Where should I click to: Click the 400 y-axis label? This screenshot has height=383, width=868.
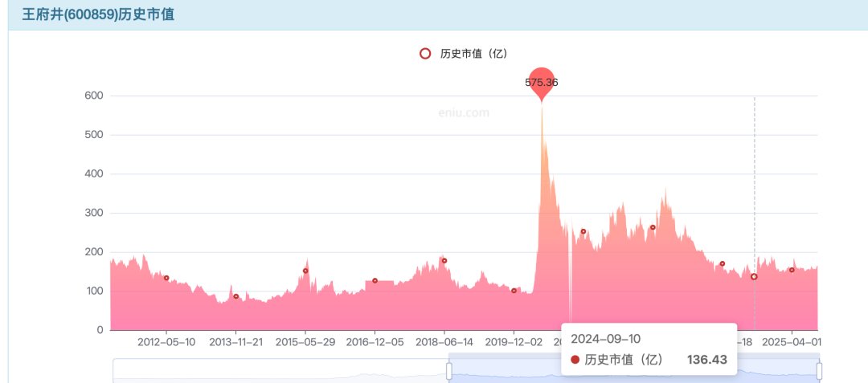coord(95,174)
